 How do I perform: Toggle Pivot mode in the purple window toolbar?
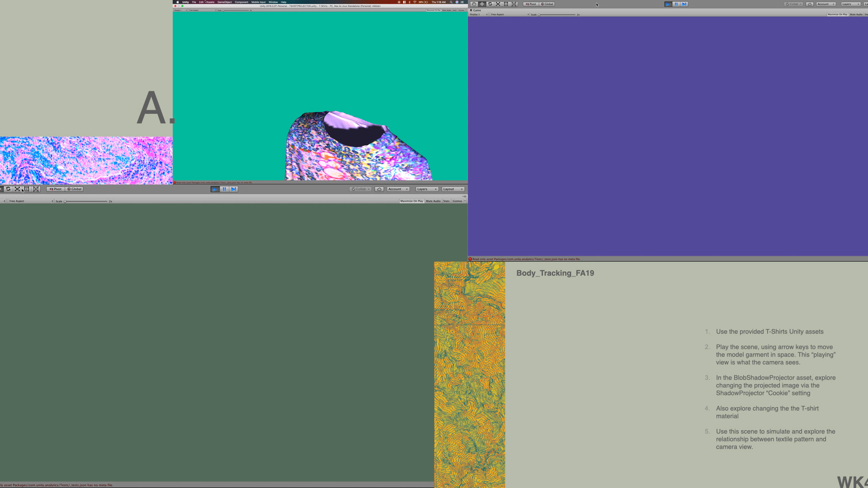click(530, 4)
